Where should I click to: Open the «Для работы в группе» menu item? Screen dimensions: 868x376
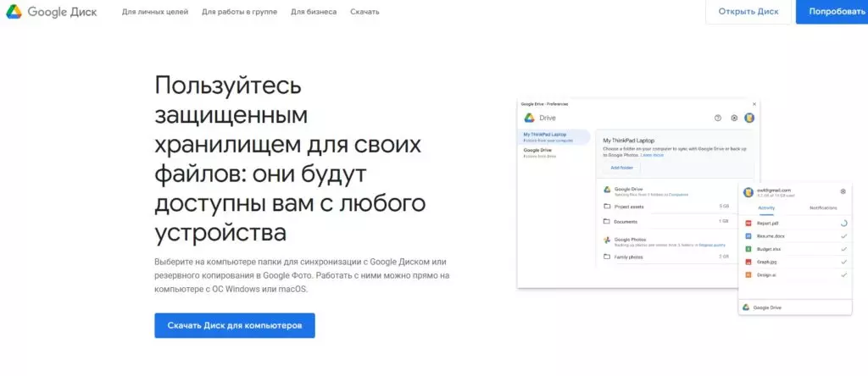[240, 12]
